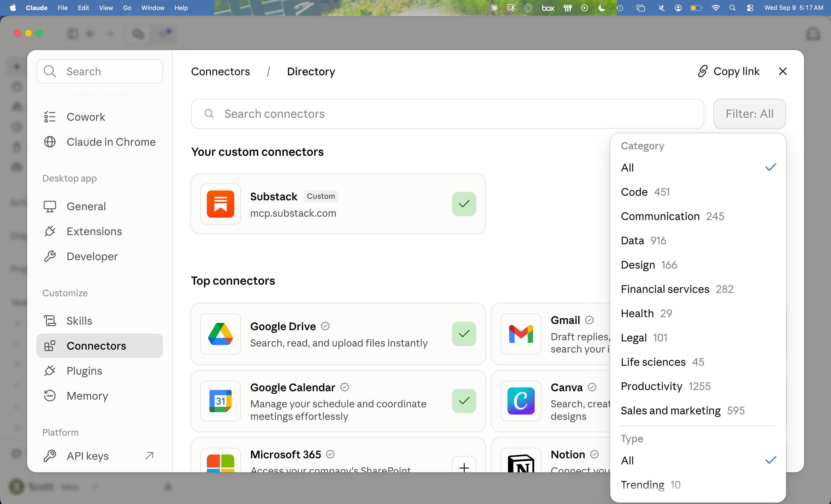
Task: Click the Do Not Disturb moon icon
Action: click(602, 8)
